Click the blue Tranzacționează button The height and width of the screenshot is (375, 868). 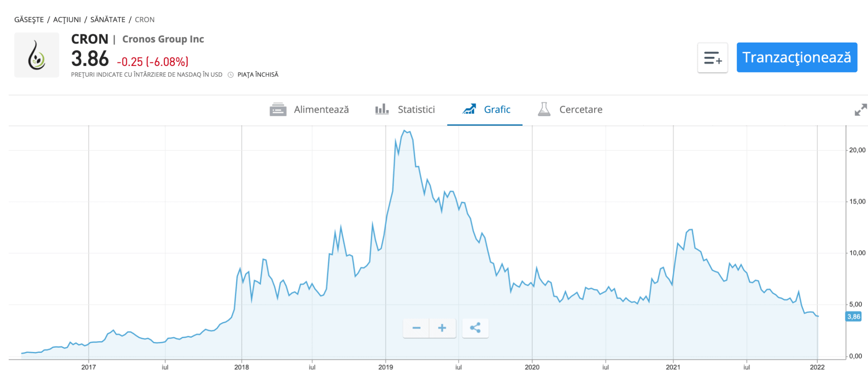tap(797, 57)
